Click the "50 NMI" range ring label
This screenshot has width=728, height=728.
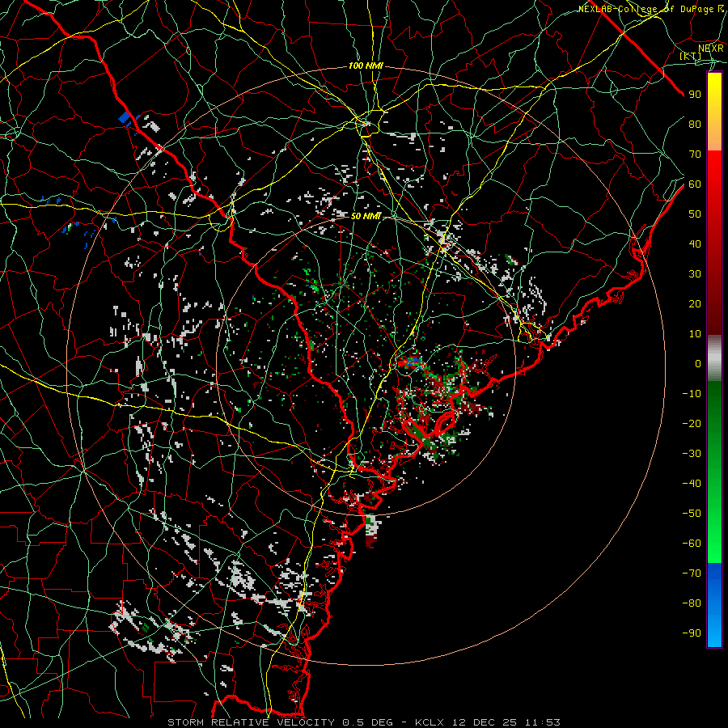pos(366,216)
